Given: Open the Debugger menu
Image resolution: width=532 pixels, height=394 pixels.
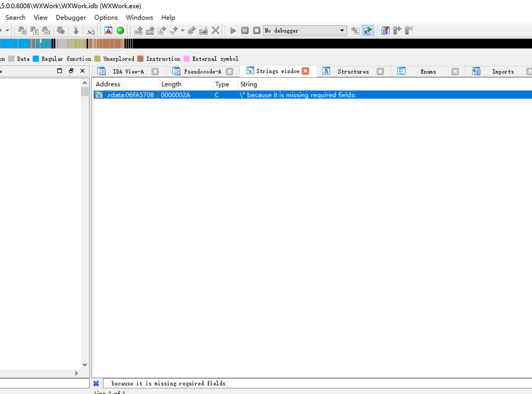Looking at the screenshot, I should point(71,18).
